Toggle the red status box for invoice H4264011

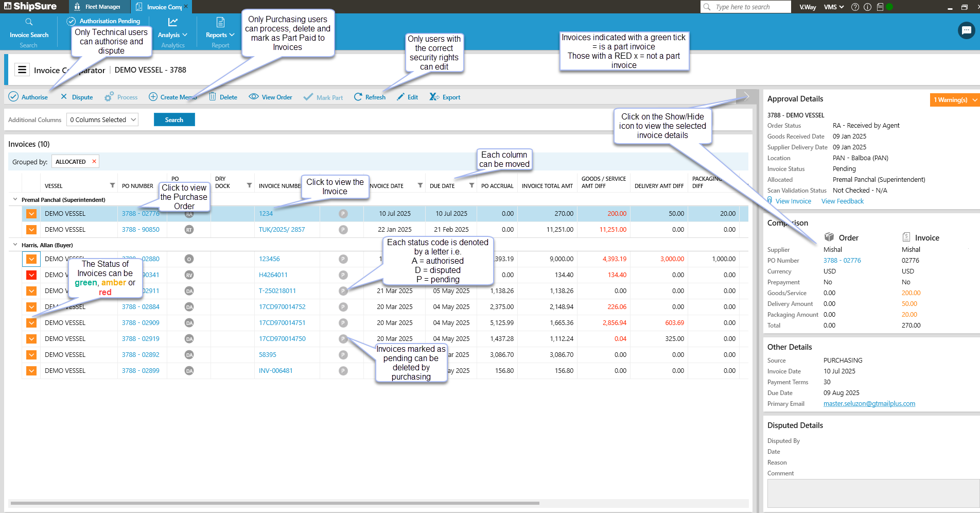click(x=31, y=275)
